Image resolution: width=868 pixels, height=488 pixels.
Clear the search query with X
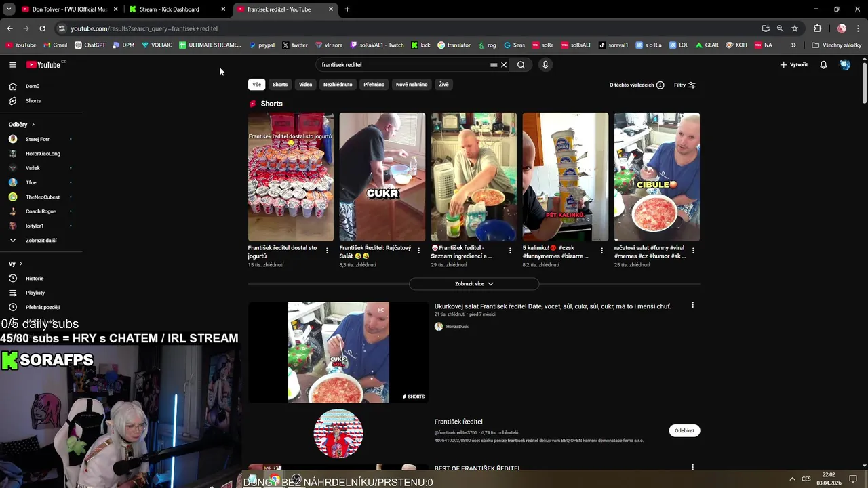(504, 65)
